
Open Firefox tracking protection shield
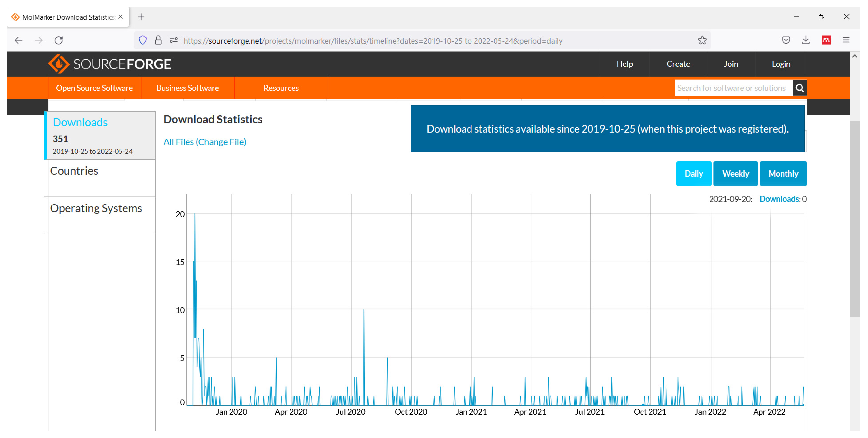coord(142,41)
